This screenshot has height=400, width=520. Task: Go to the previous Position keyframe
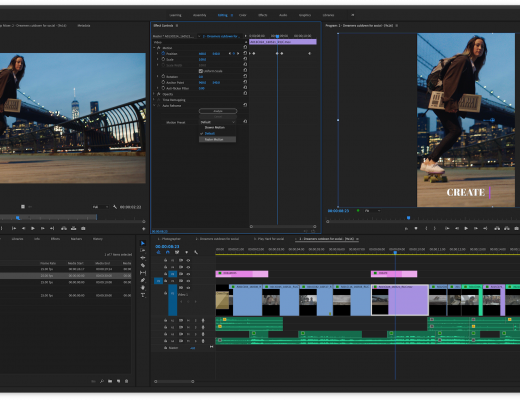tap(230, 53)
